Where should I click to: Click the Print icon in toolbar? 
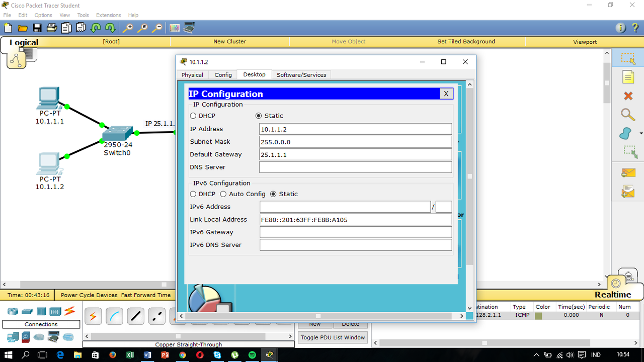52,28
